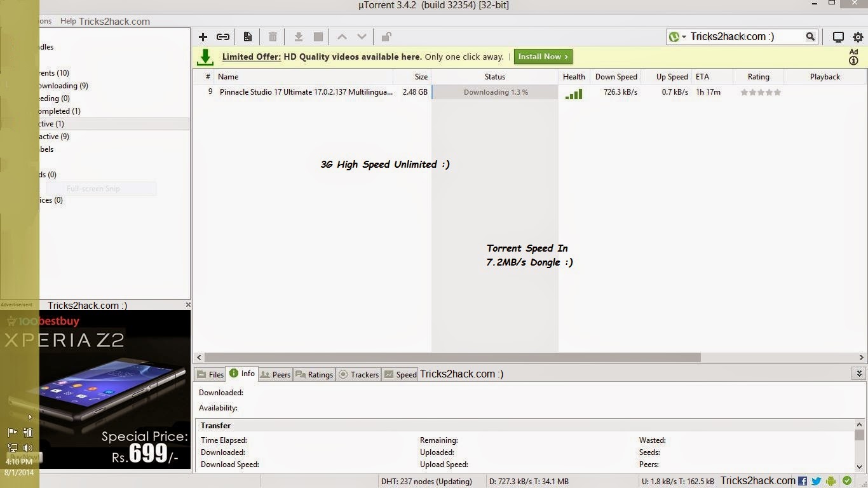Open Preferences gear icon
The height and width of the screenshot is (488, 868).
[x=858, y=37]
